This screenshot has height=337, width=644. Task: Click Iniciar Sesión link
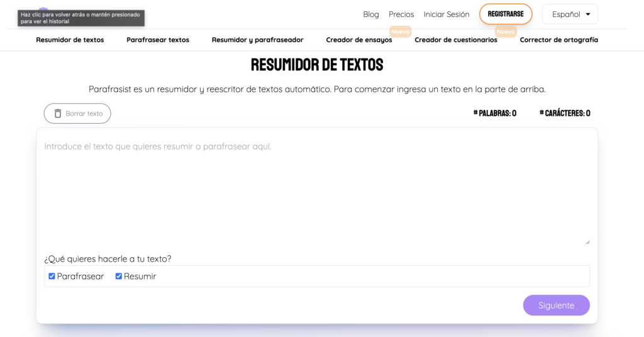(447, 14)
